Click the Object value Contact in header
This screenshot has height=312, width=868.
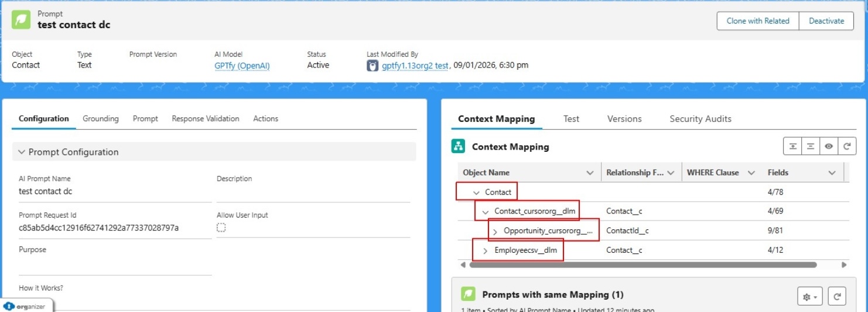coord(26,65)
